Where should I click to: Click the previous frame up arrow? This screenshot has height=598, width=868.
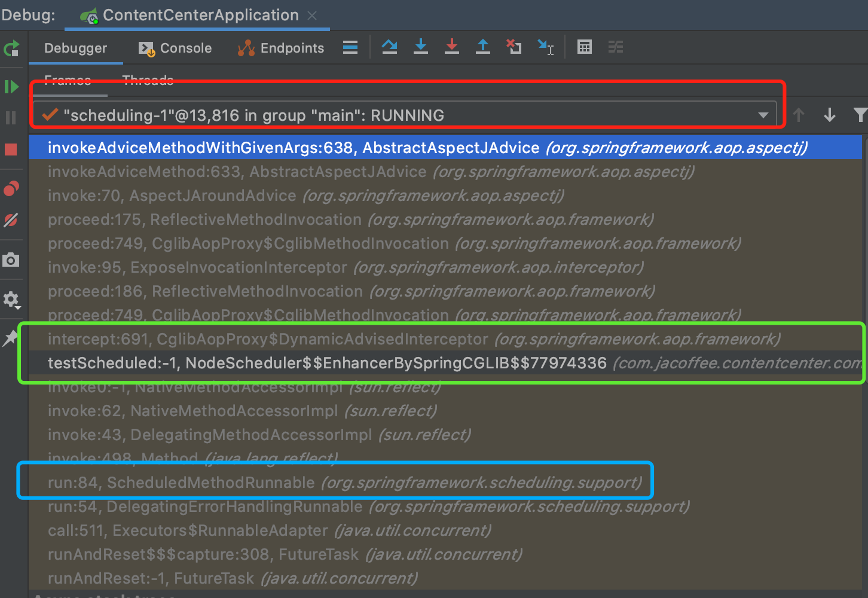799,115
